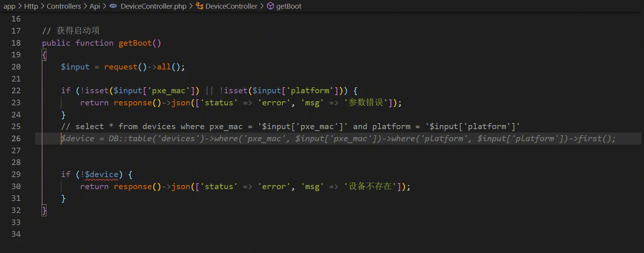Screen dimensions: 644x253
Task: Click the chevron between app and Http
Action: pyautogui.click(x=20, y=6)
